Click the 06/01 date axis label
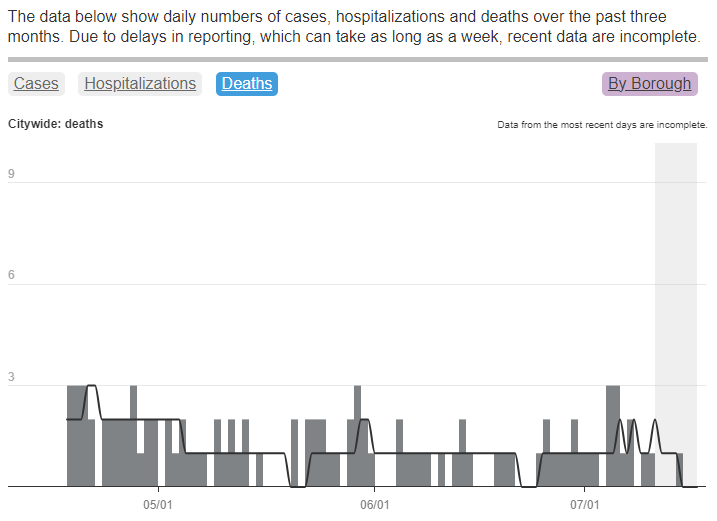 pos(374,504)
